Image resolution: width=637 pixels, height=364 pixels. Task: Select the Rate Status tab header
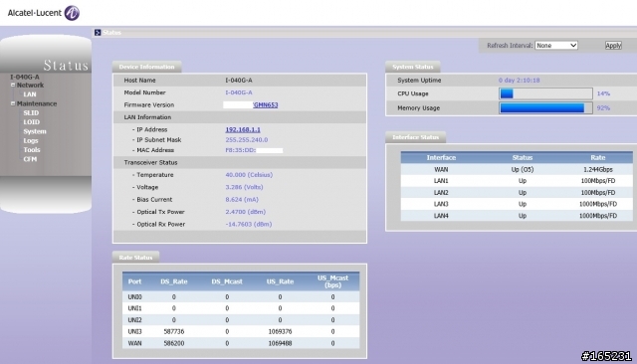coord(135,258)
